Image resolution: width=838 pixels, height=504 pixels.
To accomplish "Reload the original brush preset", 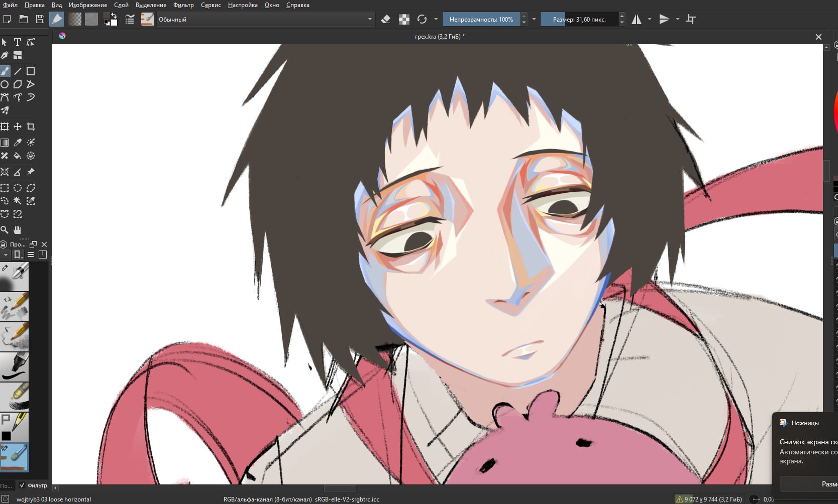I will (422, 19).
